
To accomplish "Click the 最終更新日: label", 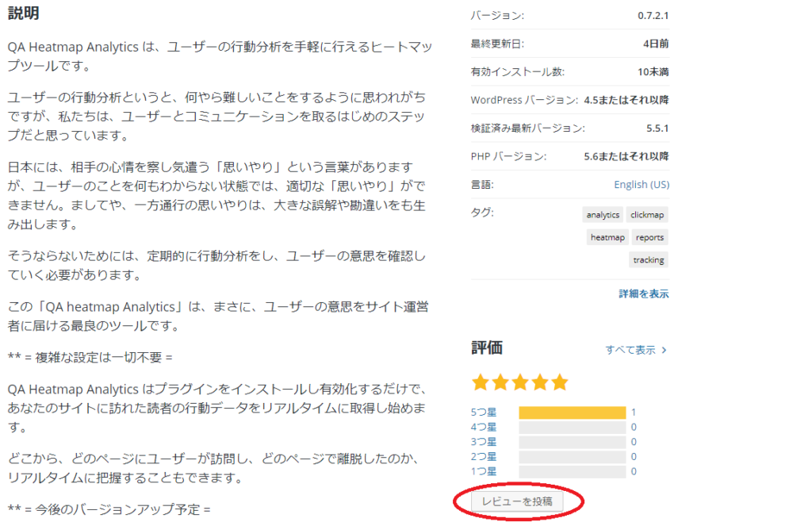I will (x=497, y=44).
